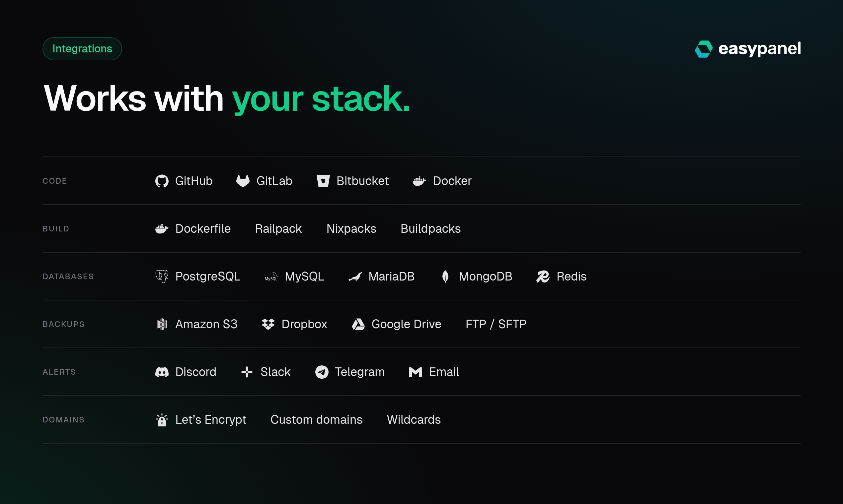The image size is (843, 504).
Task: Click the BUILD row label
Action: point(56,229)
